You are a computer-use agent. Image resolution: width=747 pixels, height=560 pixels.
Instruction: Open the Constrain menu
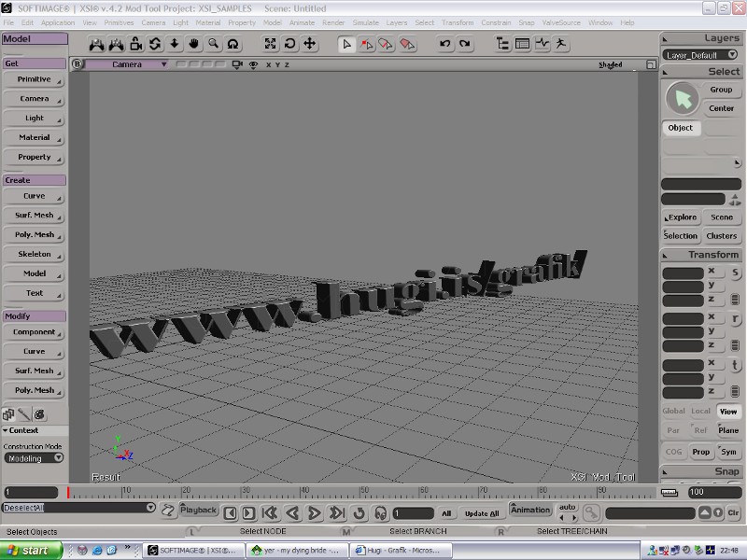pos(496,22)
